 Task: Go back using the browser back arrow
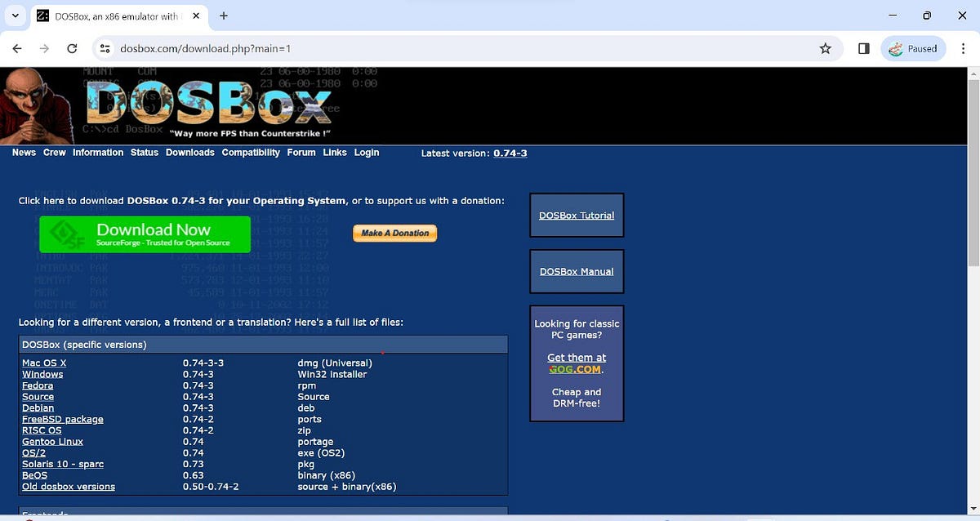pyautogui.click(x=16, y=48)
